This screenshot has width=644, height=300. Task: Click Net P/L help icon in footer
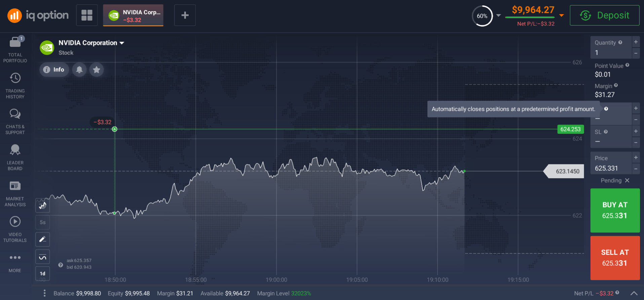pos(617,293)
